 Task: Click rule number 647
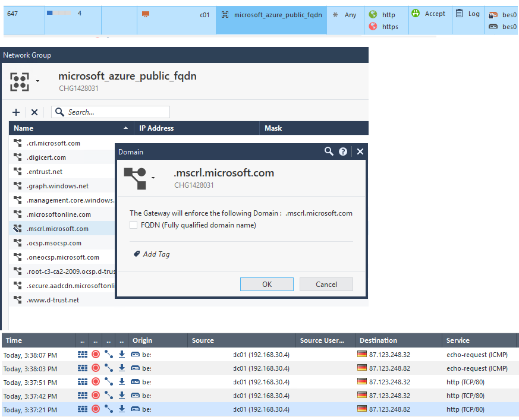12,14
